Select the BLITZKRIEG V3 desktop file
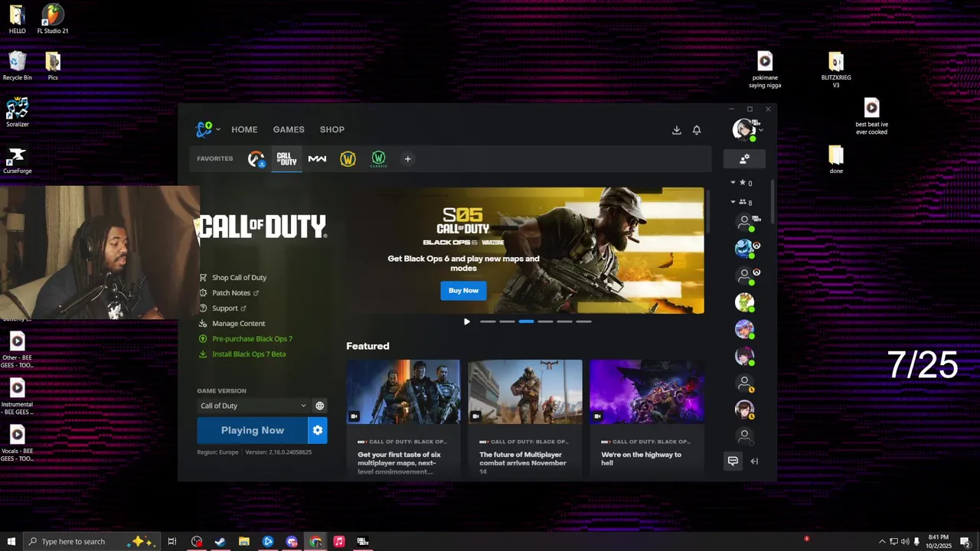 [836, 70]
